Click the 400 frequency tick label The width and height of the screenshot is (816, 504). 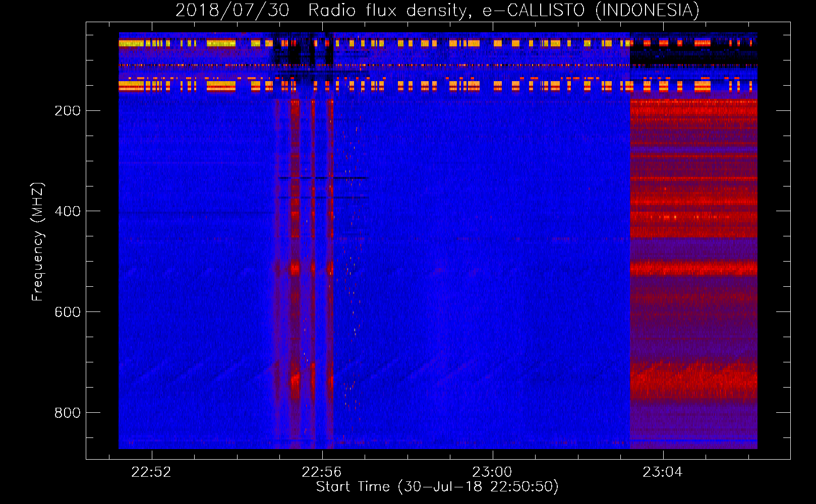[68, 211]
